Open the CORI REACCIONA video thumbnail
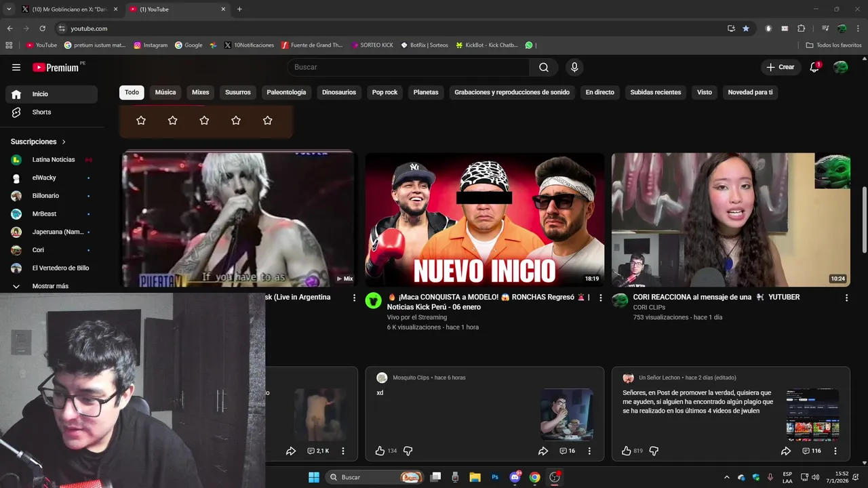The image size is (868, 488). tap(730, 220)
